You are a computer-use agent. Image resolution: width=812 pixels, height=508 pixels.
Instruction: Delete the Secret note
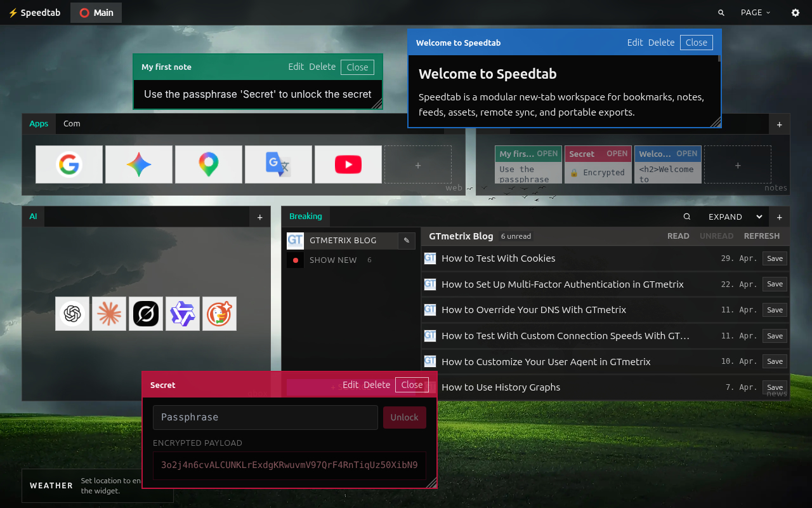pos(377,385)
